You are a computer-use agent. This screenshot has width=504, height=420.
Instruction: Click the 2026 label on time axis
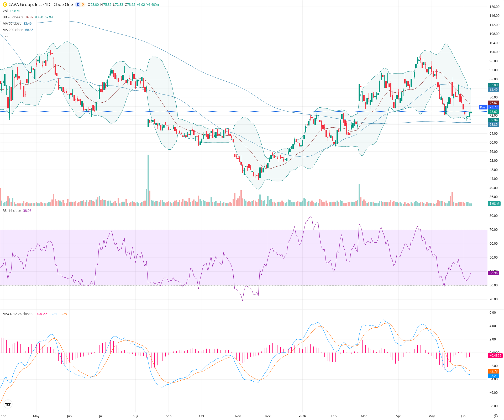pyautogui.click(x=302, y=416)
